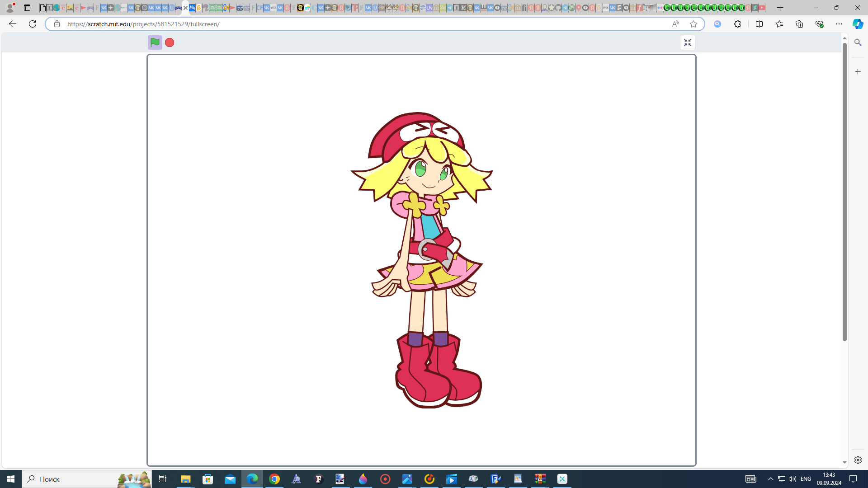
Task: Open WinRAR from the taskbar
Action: tap(540, 479)
